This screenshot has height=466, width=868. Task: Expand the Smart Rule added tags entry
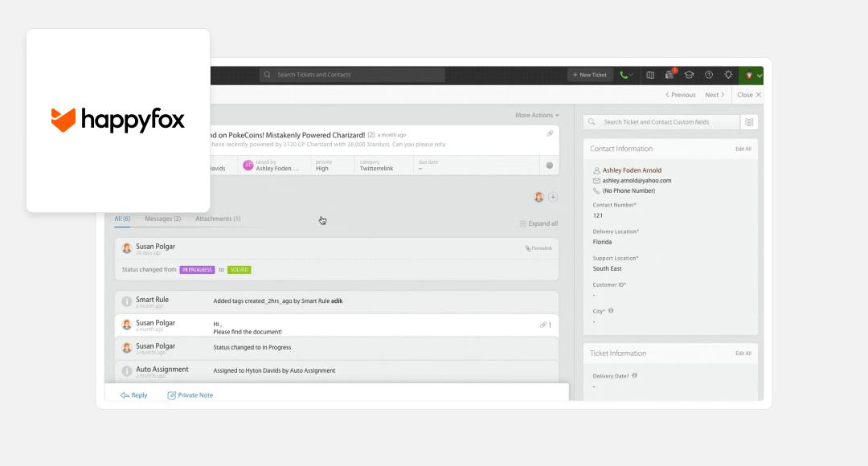tap(337, 301)
